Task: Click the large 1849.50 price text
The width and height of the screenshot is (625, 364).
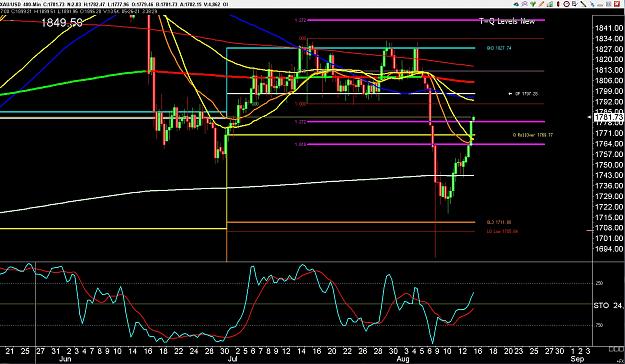Action: [62, 22]
